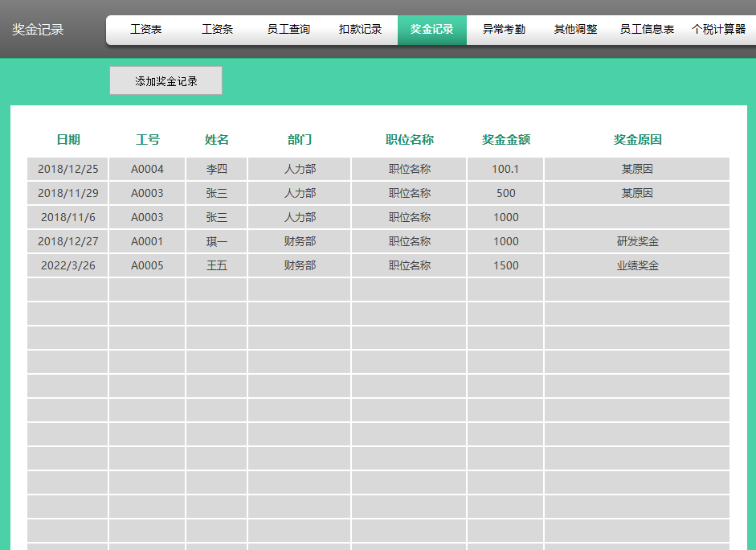This screenshot has width=756, height=550.
Task: Click the 日期 column header
Action: click(x=68, y=138)
